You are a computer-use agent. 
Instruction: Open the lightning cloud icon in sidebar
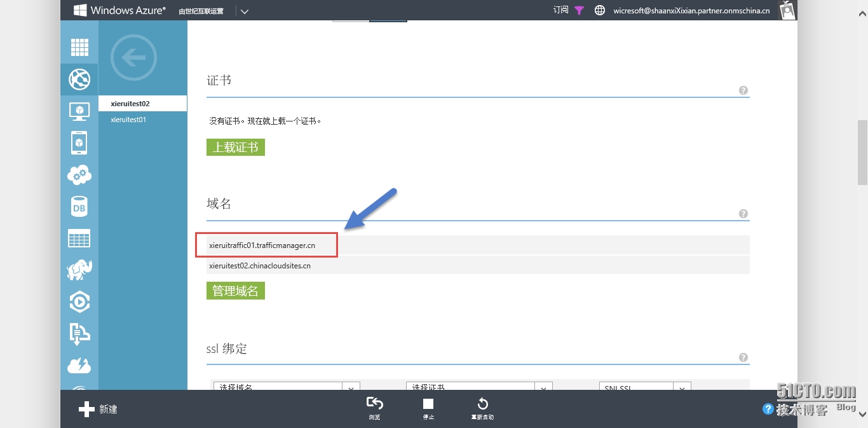pos(79,366)
